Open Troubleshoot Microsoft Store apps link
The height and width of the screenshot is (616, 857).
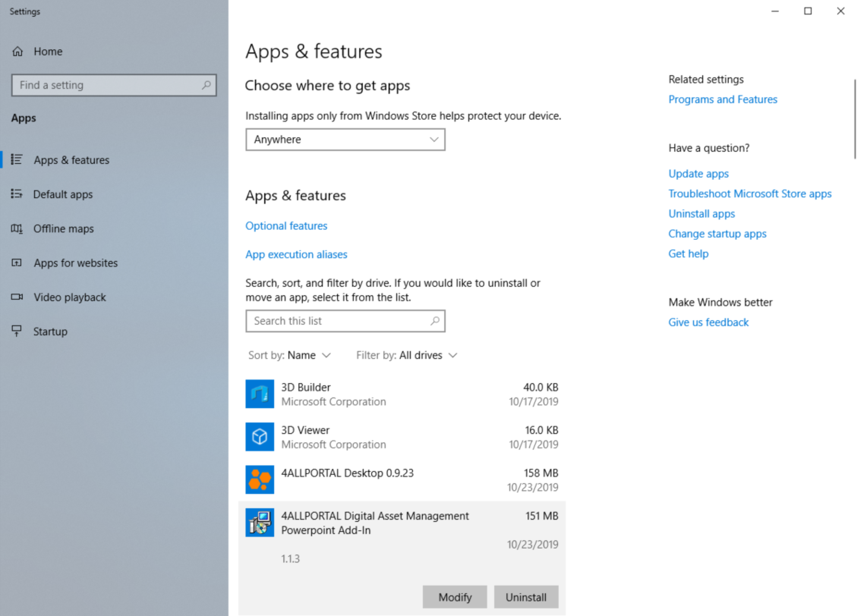click(750, 194)
